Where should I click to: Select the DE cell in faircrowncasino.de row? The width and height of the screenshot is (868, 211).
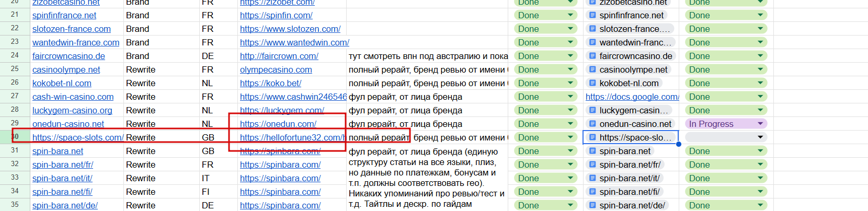point(219,56)
